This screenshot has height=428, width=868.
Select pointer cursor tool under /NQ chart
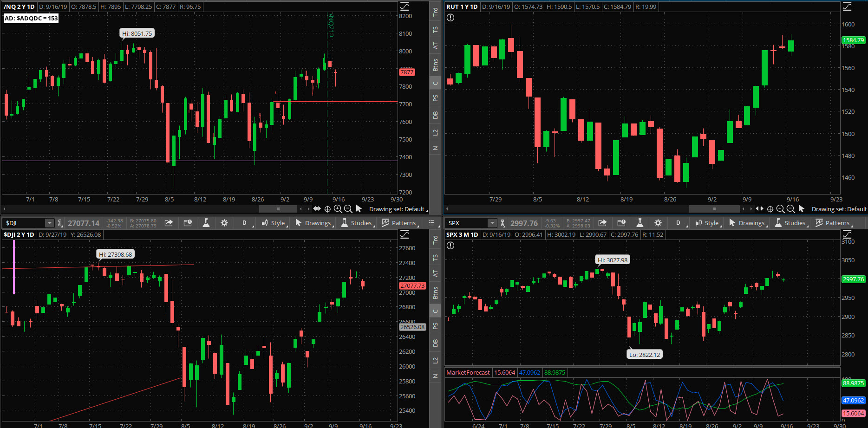click(359, 209)
